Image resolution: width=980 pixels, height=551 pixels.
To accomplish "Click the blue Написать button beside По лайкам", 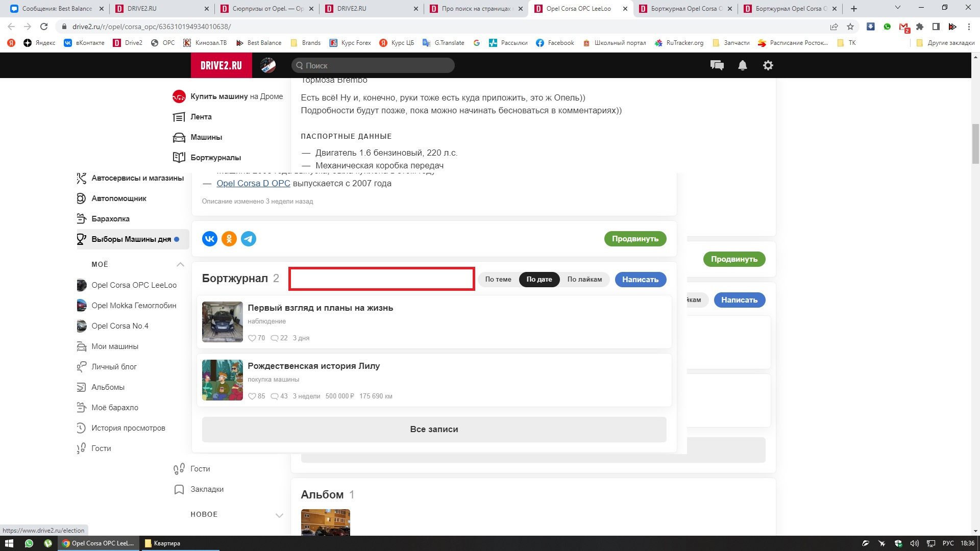I will tap(640, 280).
